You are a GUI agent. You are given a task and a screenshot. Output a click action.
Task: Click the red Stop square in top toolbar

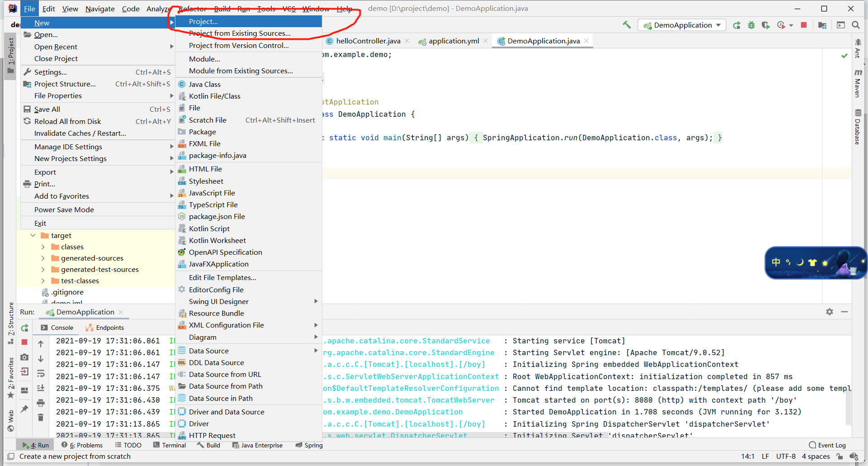click(804, 25)
